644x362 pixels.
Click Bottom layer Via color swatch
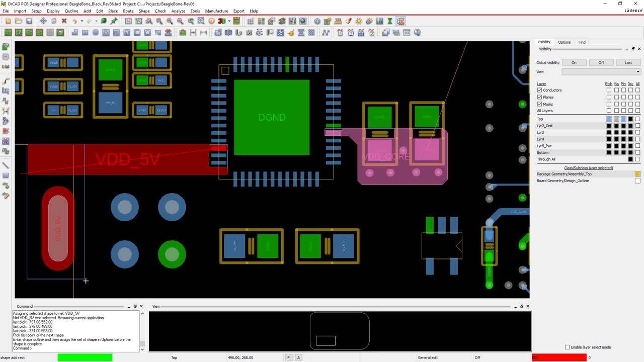click(616, 152)
